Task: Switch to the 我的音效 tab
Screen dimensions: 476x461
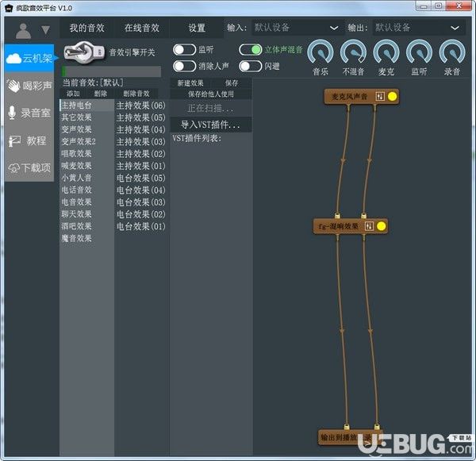Action: point(87,28)
